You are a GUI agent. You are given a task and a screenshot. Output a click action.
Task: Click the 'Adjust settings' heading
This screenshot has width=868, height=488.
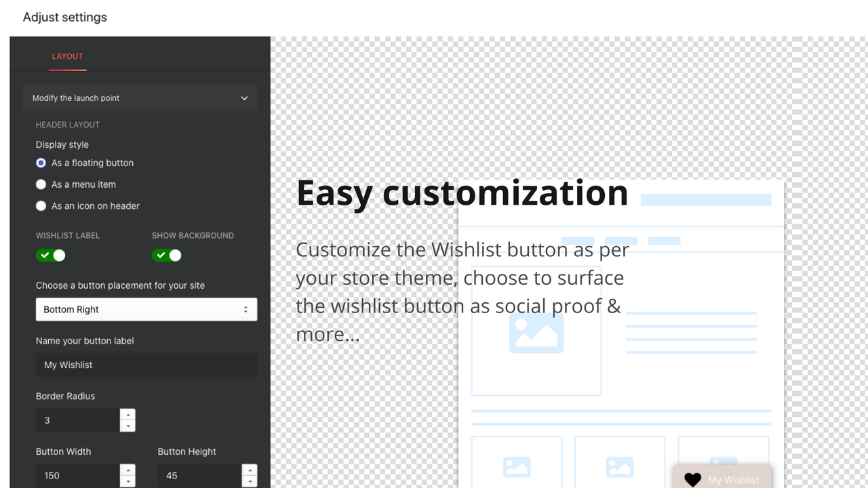(x=64, y=17)
